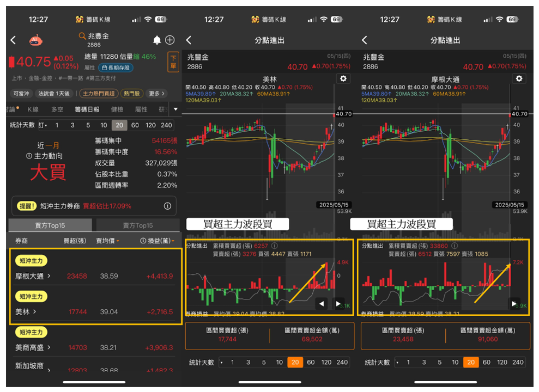539x392 pixels.
Task: Expand 更多 tags chevron
Action: (x=157, y=93)
